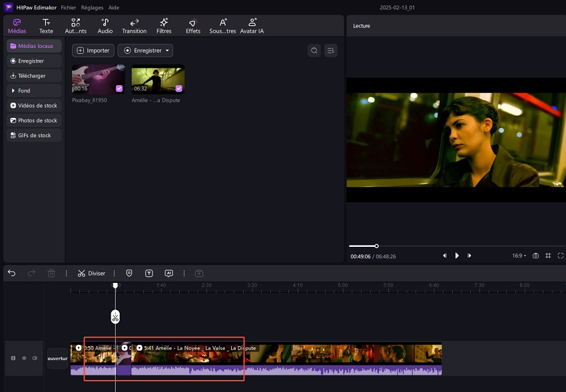Step to the next frame
The width and height of the screenshot is (566, 392).
pos(469,256)
